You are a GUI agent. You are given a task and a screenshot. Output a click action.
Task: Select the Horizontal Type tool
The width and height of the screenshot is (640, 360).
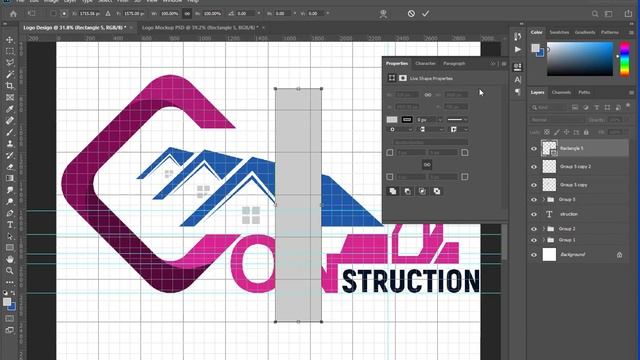pyautogui.click(x=10, y=224)
